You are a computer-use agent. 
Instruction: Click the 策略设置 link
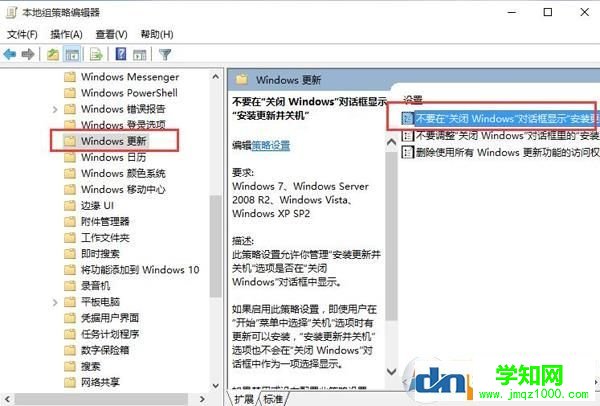[x=271, y=146]
